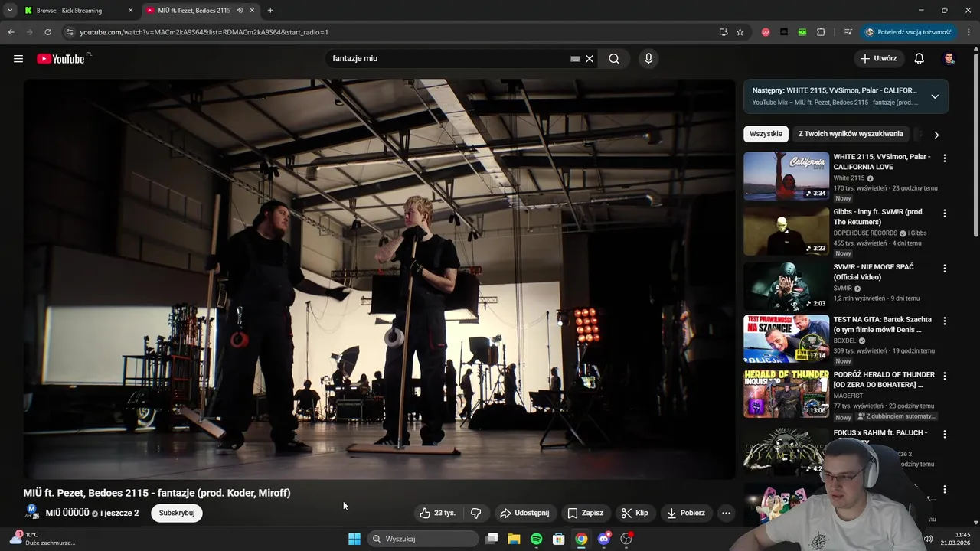This screenshot has height=551, width=980.
Task: Open options menu for Gibbs - inny video
Action: point(944,214)
